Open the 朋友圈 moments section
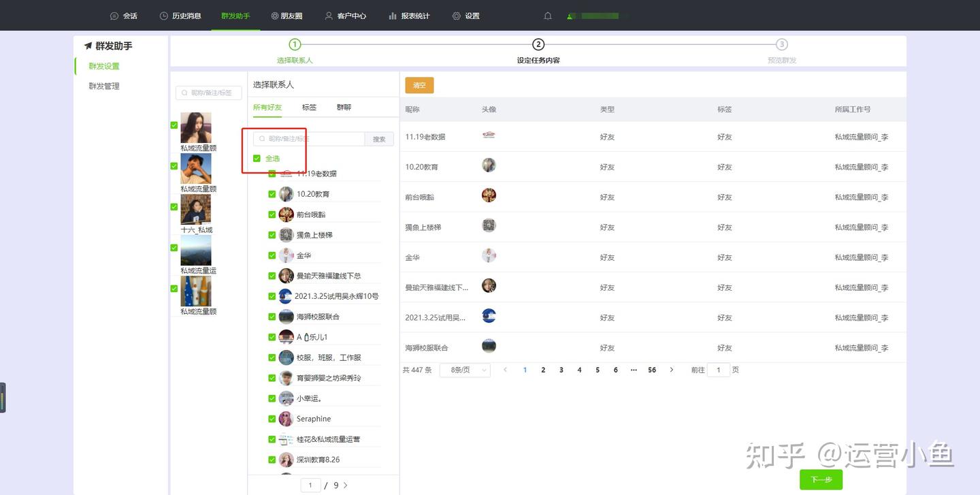 point(287,15)
